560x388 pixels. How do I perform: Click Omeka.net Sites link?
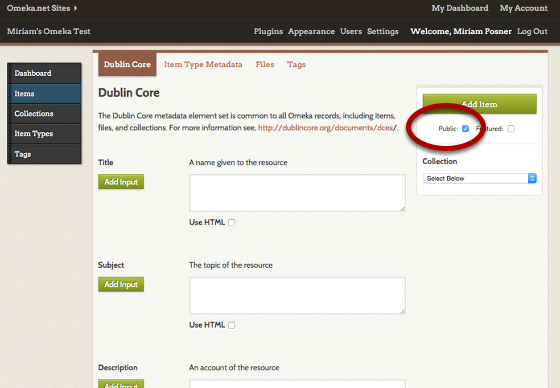click(39, 8)
